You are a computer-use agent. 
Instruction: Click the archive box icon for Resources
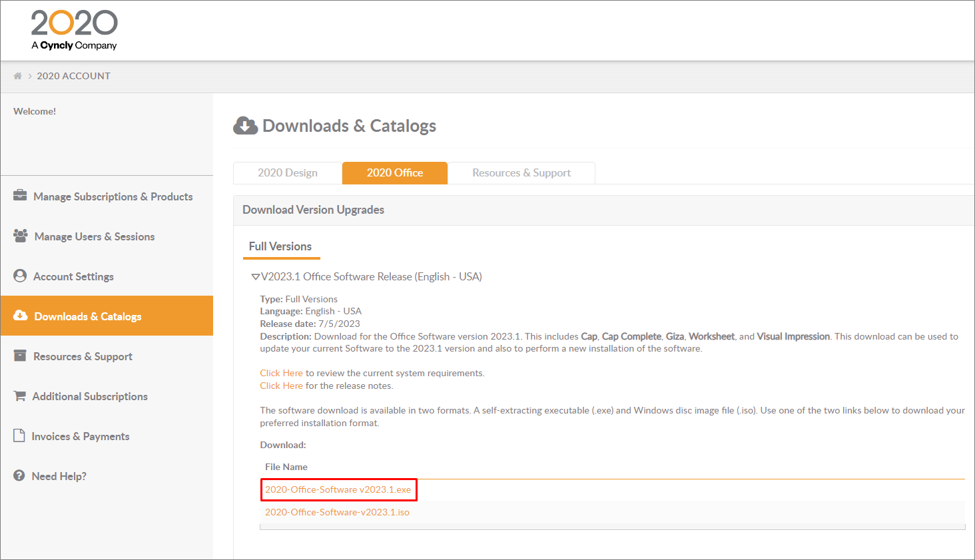pyautogui.click(x=20, y=356)
